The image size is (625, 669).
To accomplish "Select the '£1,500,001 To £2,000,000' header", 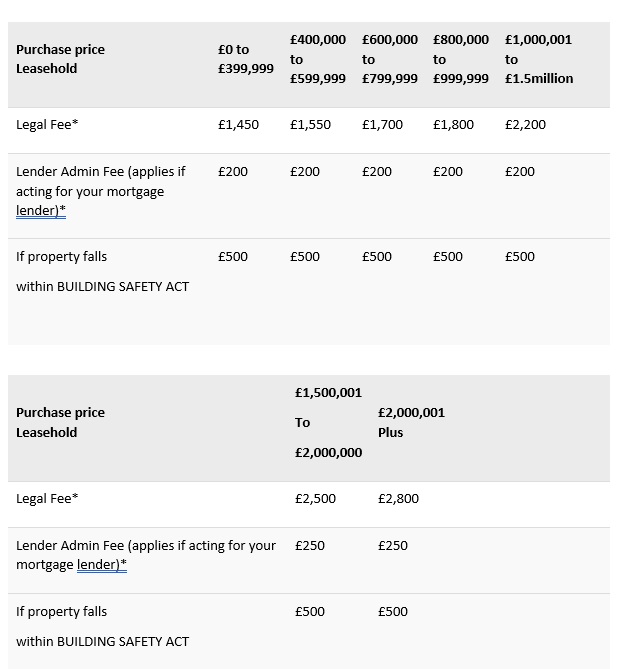I will pos(328,422).
